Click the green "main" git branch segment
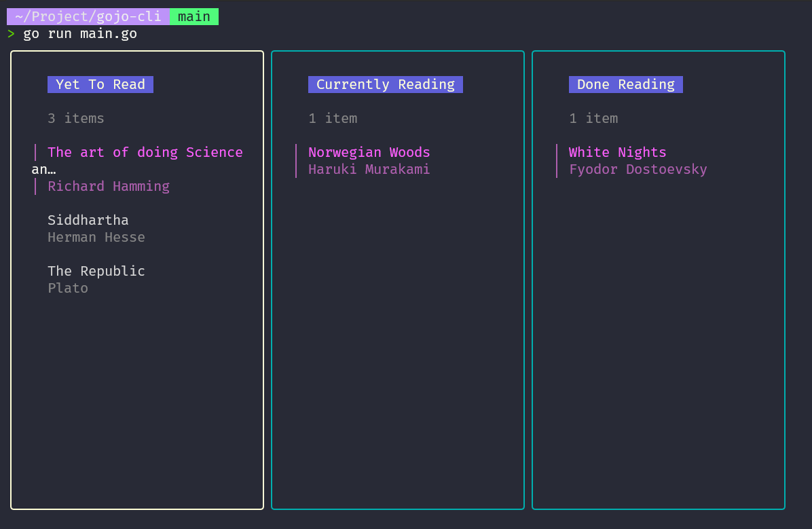812x529 pixels. (x=194, y=16)
